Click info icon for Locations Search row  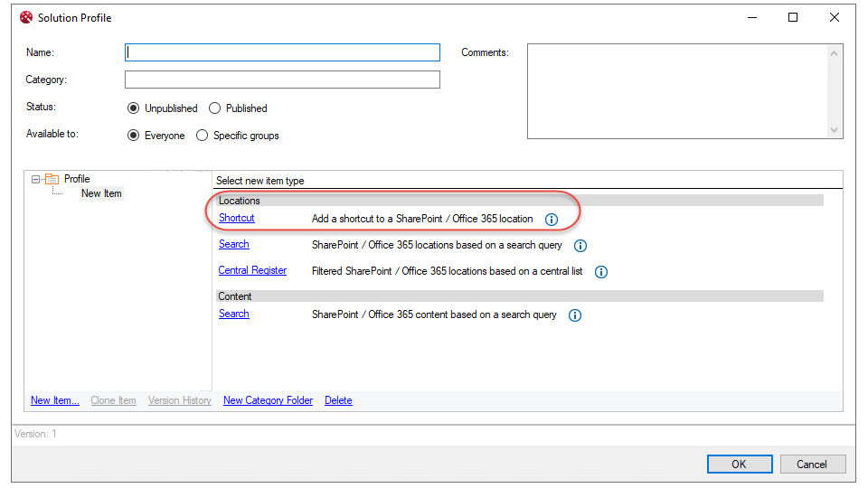pos(580,246)
